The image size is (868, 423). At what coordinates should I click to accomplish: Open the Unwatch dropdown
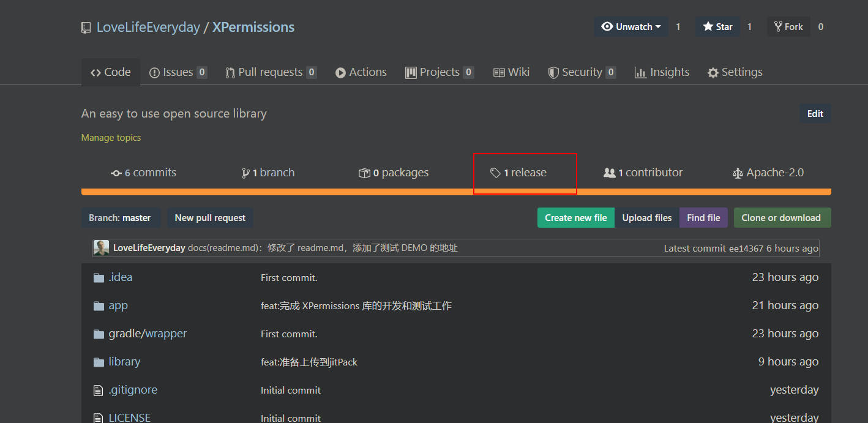[631, 26]
